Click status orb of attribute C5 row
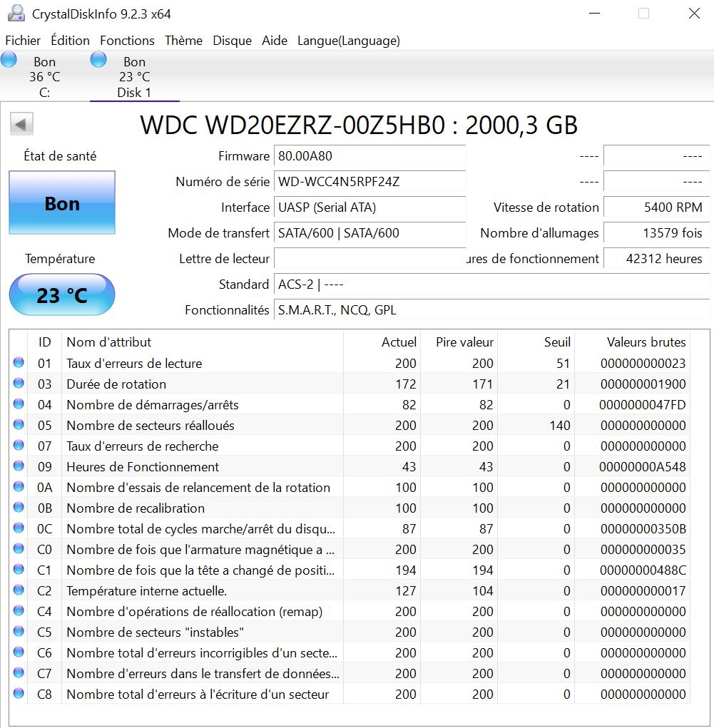Screen dimensions: 714x728 click(19, 631)
